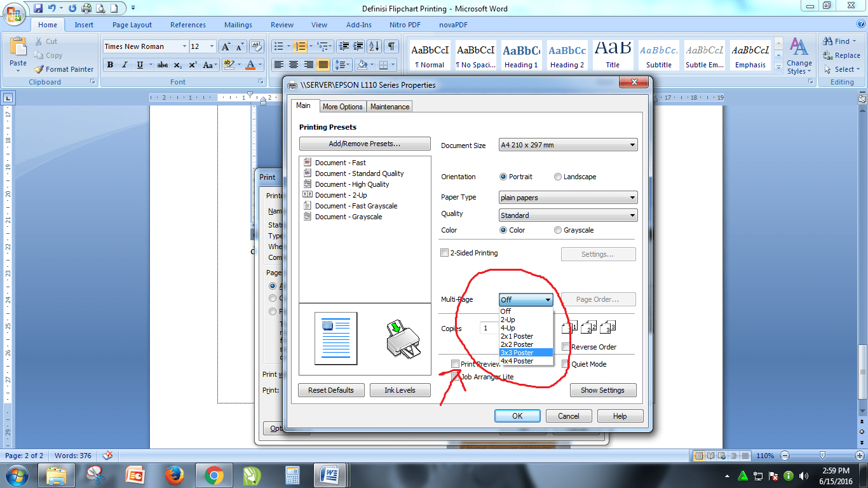Expand the styles gallery More arrow

click(779, 67)
